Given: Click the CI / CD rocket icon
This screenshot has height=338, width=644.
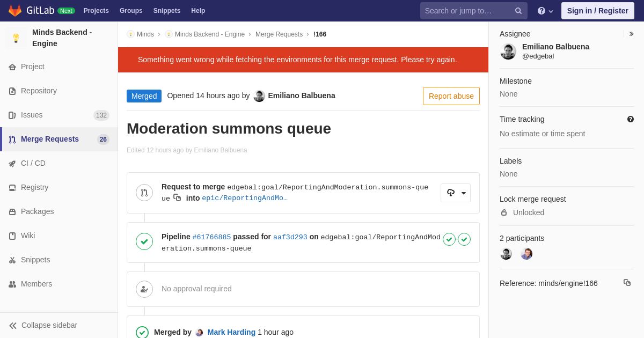Looking at the screenshot, I should (12, 164).
